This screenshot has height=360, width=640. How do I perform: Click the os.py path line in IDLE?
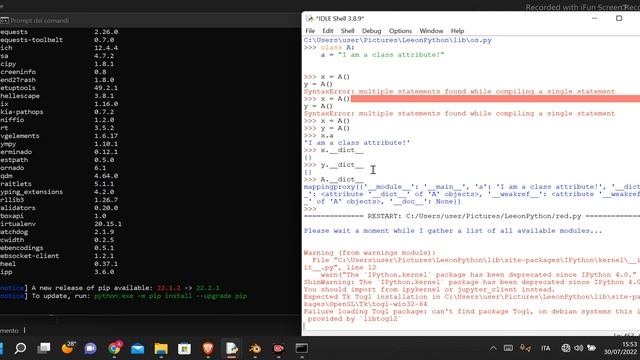pos(398,40)
